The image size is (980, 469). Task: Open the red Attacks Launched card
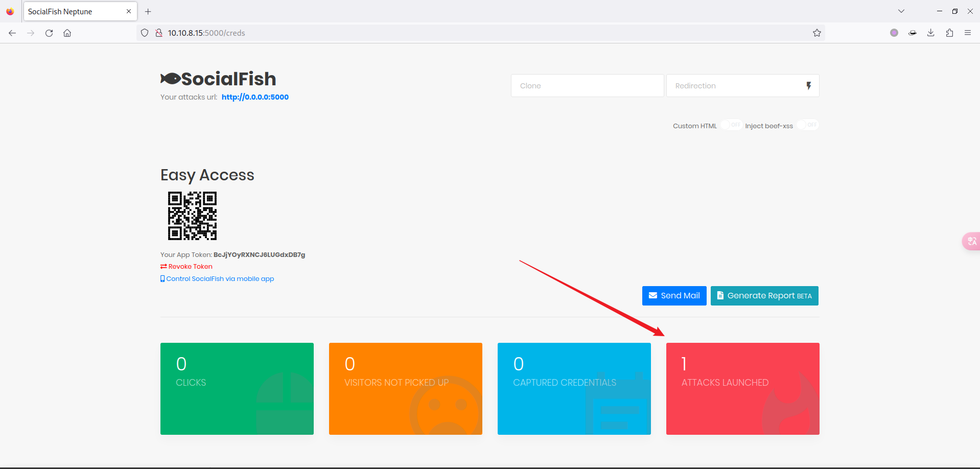[743, 389]
